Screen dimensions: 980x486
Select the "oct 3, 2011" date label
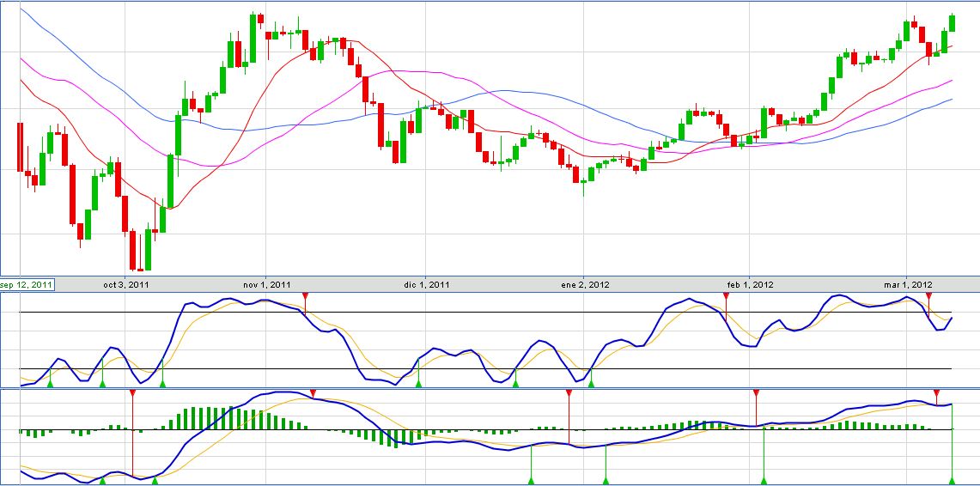click(x=126, y=284)
